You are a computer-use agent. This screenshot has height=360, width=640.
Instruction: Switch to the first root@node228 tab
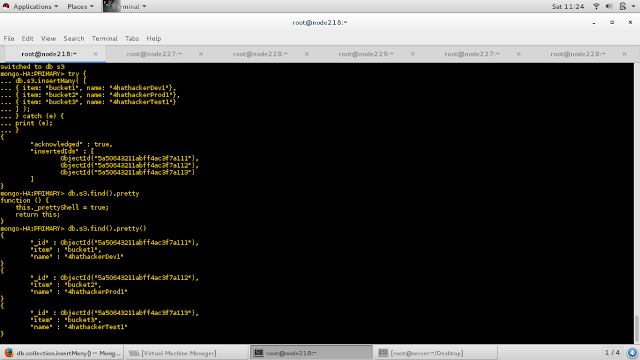[x=260, y=54]
